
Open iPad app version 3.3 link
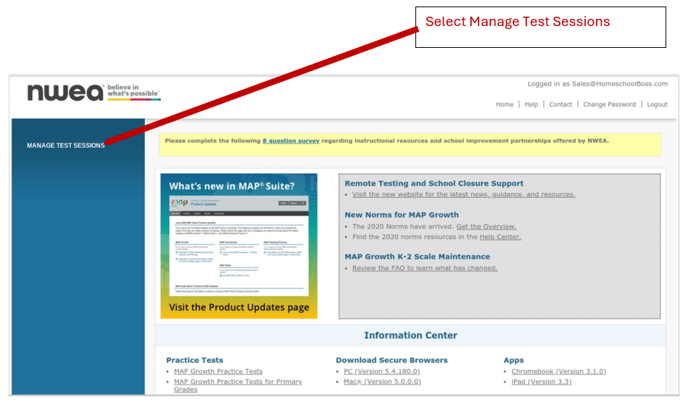pos(541,382)
